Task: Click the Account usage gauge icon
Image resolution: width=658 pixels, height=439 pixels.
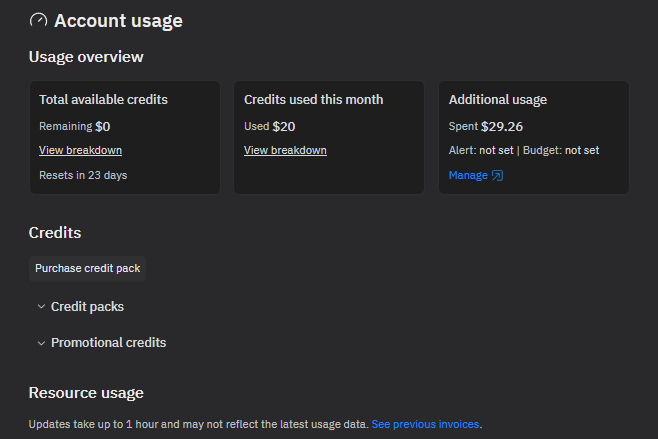Action: 38,20
